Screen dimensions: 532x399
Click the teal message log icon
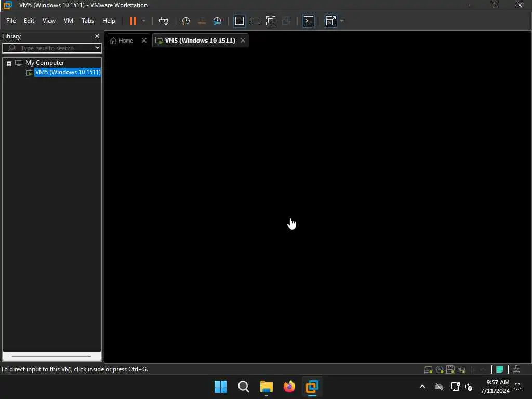point(500,369)
